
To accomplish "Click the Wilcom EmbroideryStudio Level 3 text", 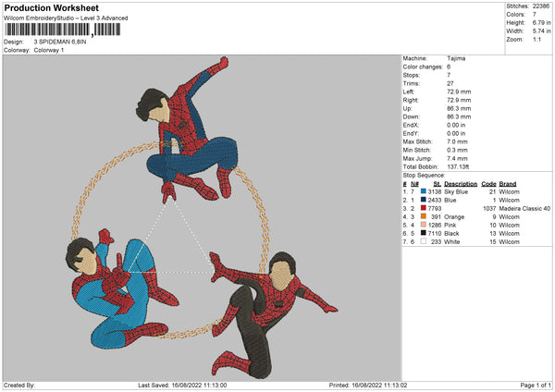I will click(x=66, y=18).
